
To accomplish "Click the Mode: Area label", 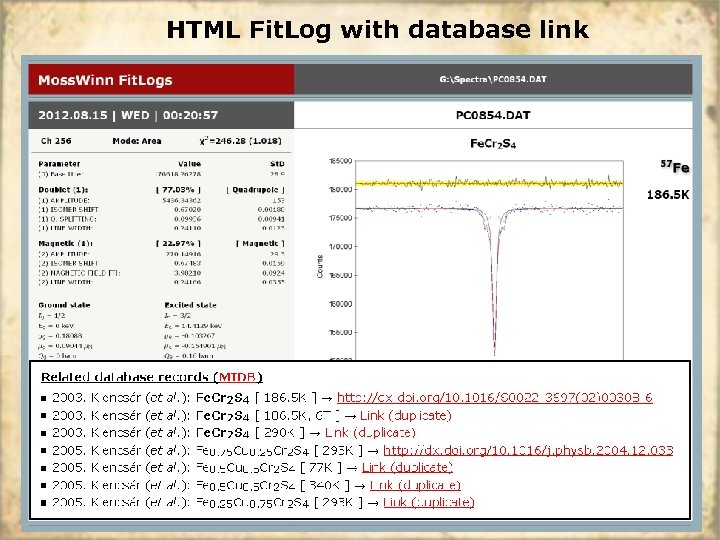I will 137,141.
